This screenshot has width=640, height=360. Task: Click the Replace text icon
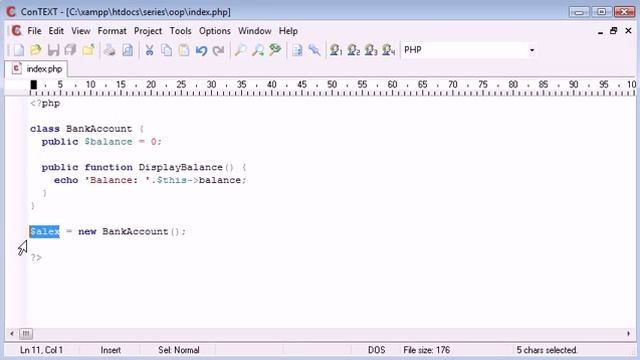point(275,50)
